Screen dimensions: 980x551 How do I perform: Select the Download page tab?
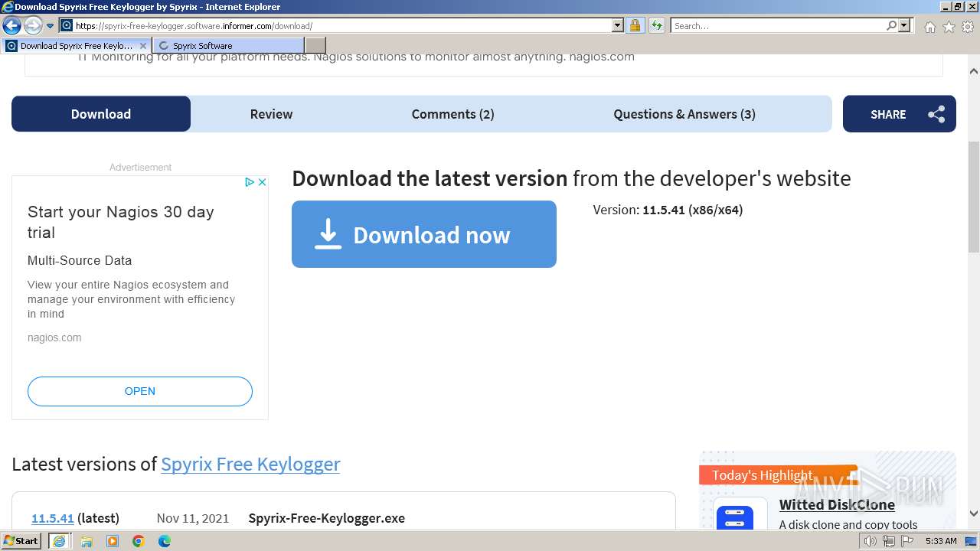[x=101, y=114]
